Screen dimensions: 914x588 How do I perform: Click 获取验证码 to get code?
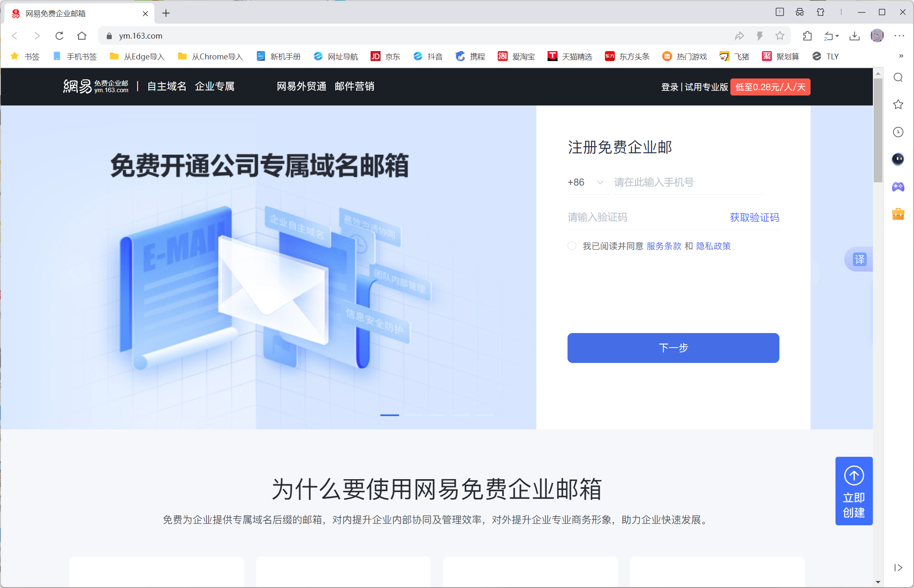click(754, 217)
